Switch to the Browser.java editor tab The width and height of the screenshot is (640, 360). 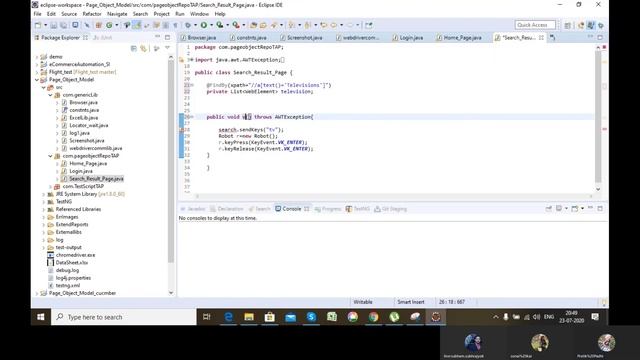[x=199, y=38]
